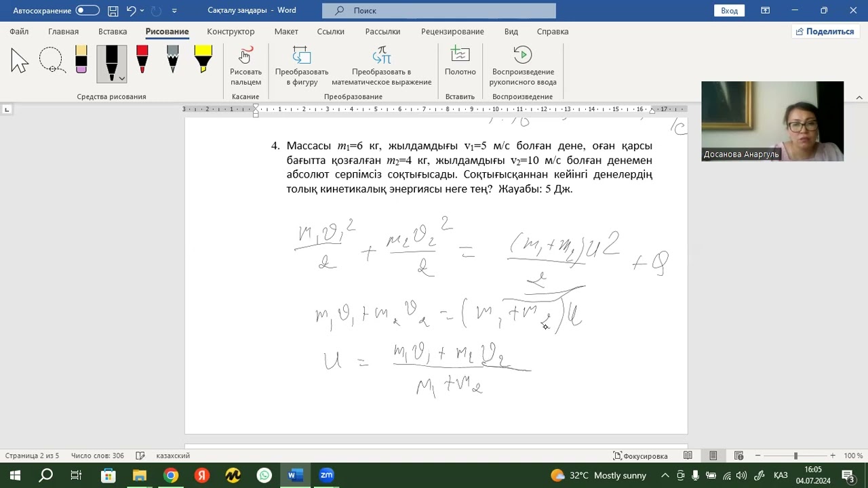Toggle Draw with Finger (Рисовать пальцем)
This screenshot has height=488, width=868.
(x=245, y=66)
